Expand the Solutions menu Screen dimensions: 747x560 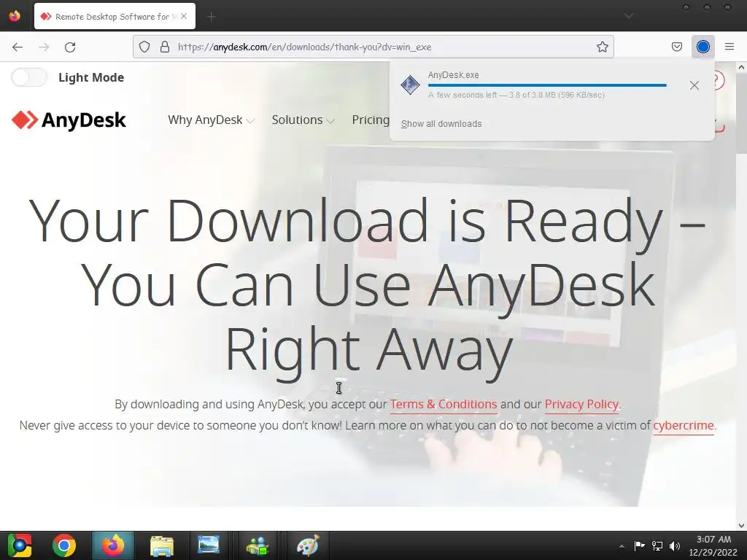tap(303, 120)
